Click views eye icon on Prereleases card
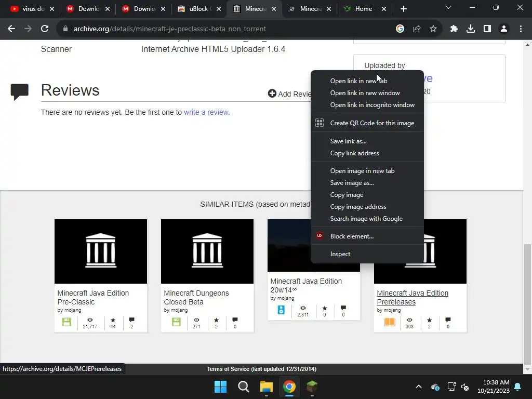This screenshot has width=532, height=399. tap(409, 320)
